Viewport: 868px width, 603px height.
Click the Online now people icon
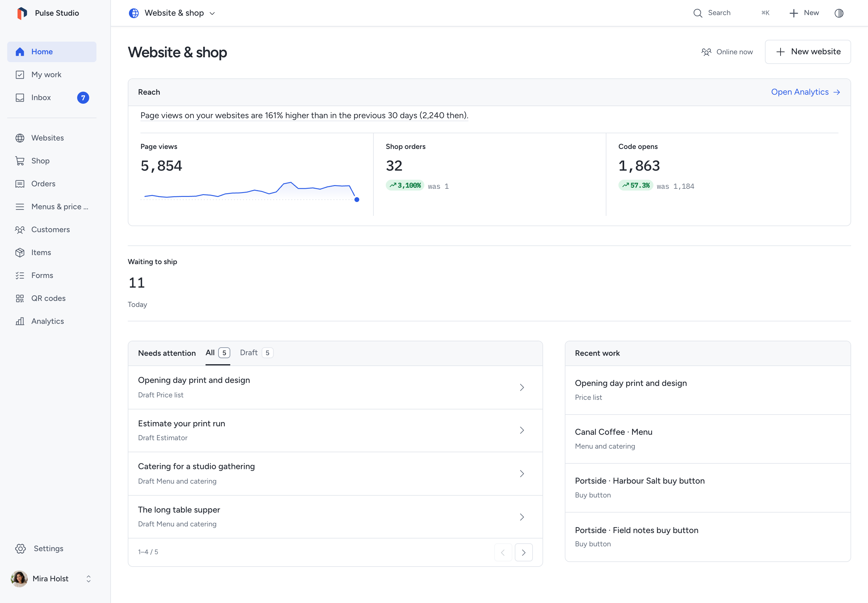pyautogui.click(x=706, y=52)
